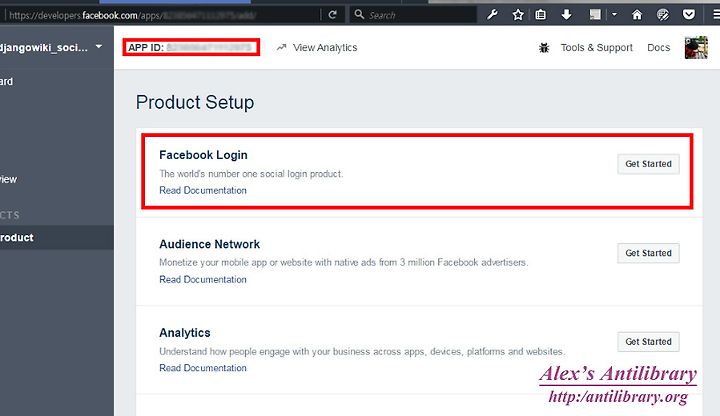This screenshot has width=720, height=416.
Task: Go to browser home page icon
Action: coord(637,15)
